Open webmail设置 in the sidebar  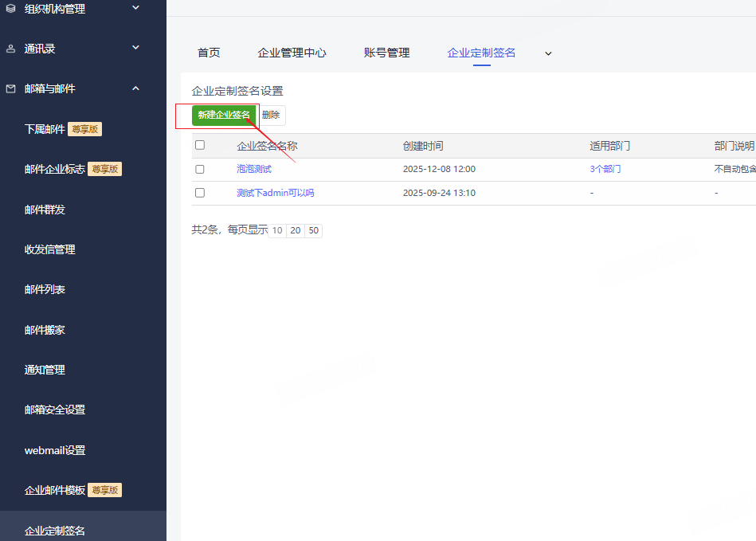(x=55, y=451)
